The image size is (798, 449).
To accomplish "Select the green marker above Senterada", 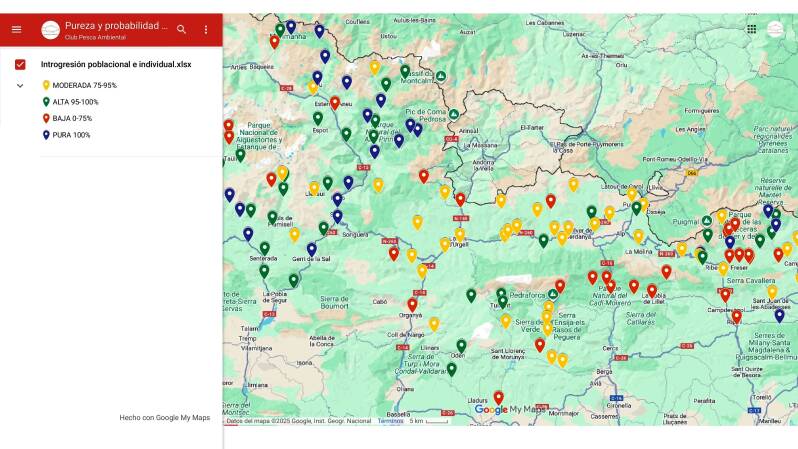I will click(265, 248).
